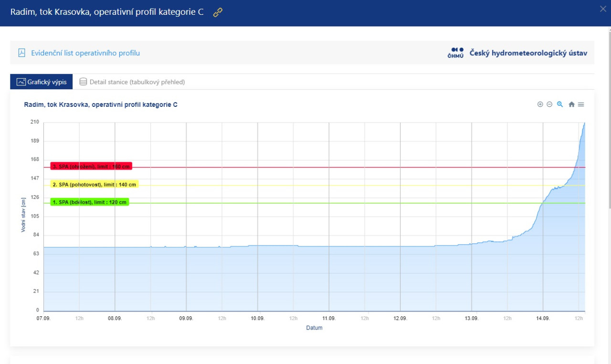Click the ČHMÚ logo
Screen dimensions: 611x364
[x=455, y=53]
